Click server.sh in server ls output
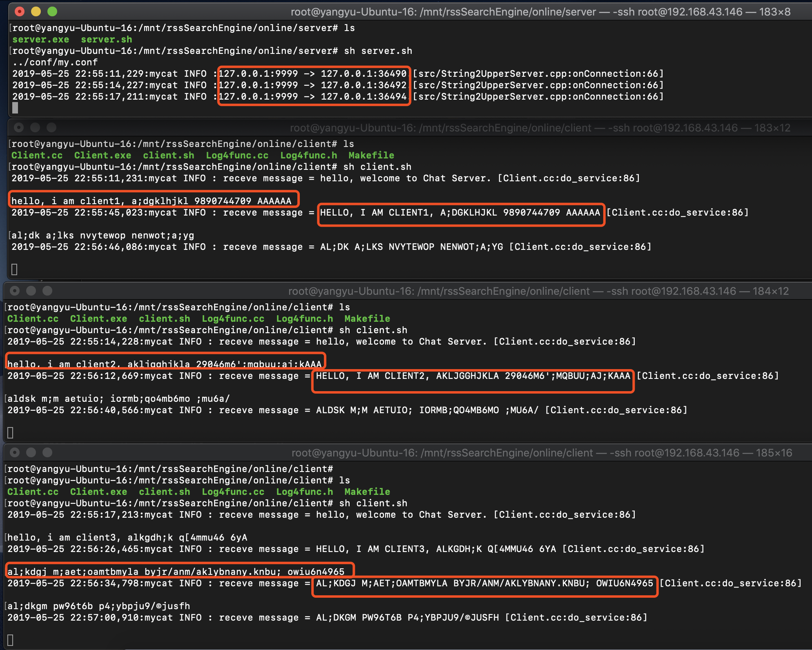Image resolution: width=812 pixels, height=650 pixels. tap(106, 40)
